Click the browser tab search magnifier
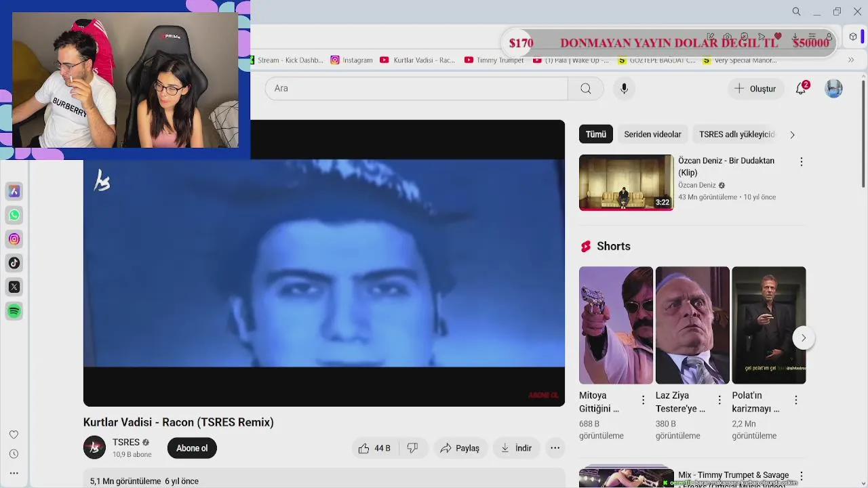 797,12
